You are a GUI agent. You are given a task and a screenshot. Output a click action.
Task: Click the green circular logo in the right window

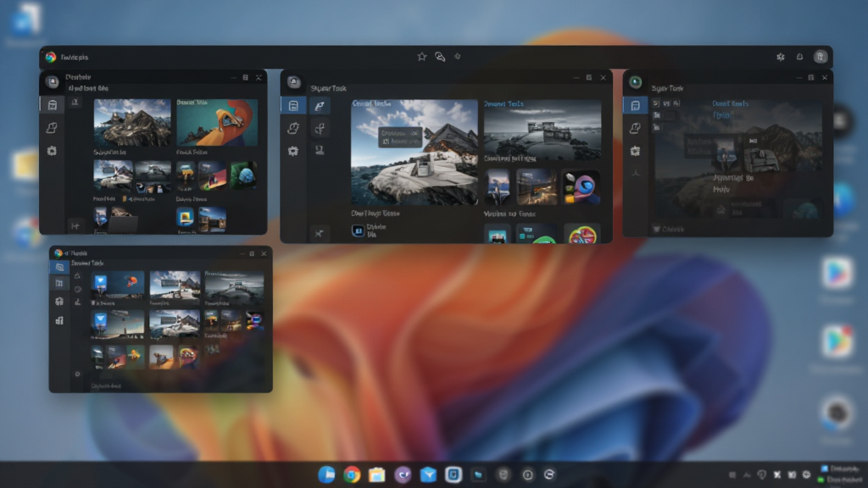(636, 82)
